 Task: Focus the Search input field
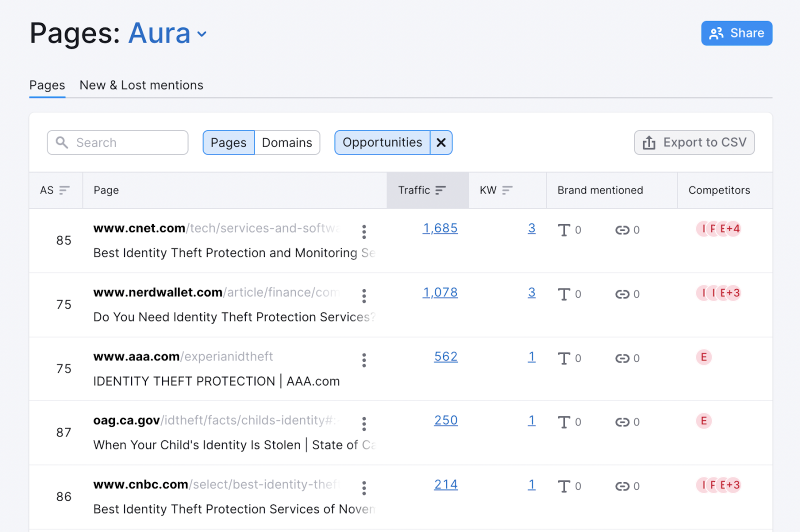(x=125, y=143)
